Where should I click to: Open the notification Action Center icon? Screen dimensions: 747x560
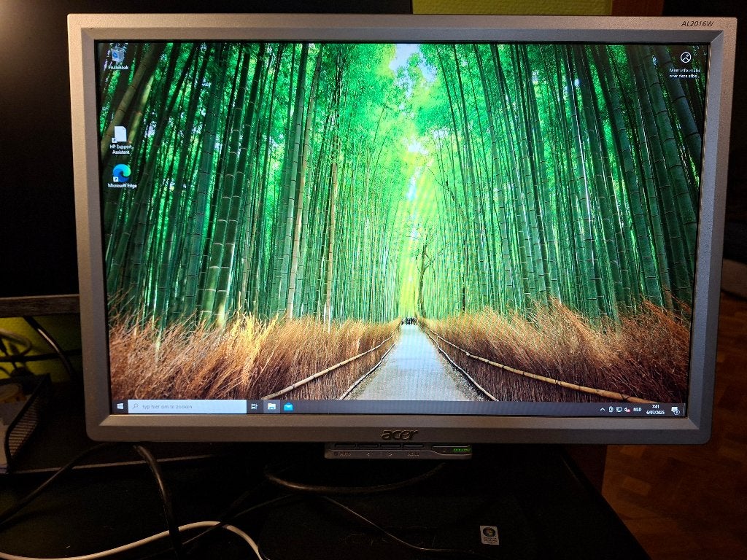click(x=675, y=411)
